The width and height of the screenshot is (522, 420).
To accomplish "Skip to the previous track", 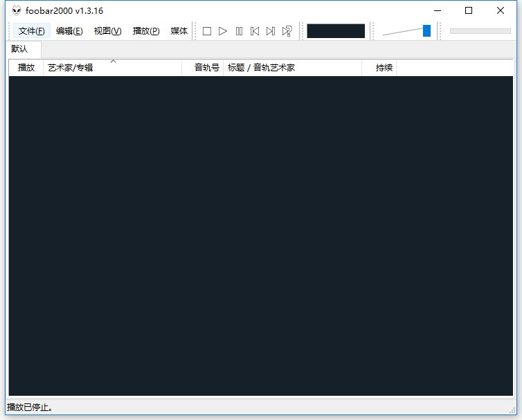I will click(x=255, y=31).
